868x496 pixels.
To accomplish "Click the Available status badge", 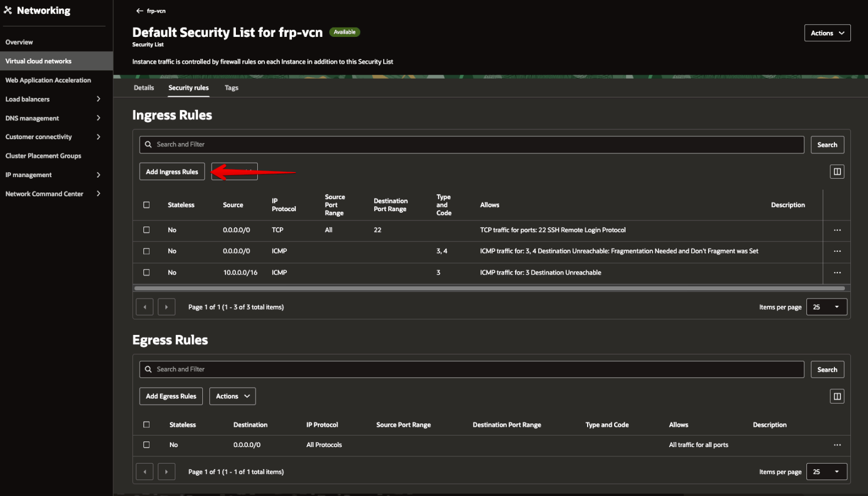I will click(x=345, y=32).
